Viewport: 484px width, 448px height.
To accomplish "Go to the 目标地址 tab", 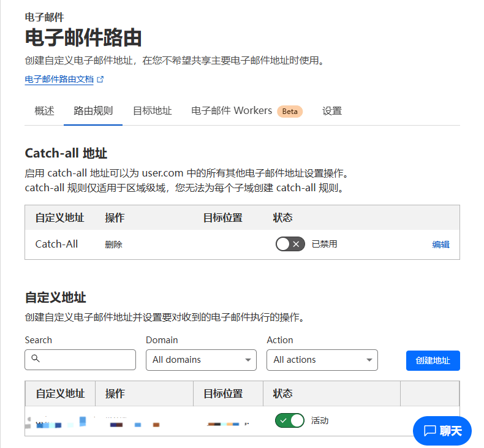I will coord(152,111).
